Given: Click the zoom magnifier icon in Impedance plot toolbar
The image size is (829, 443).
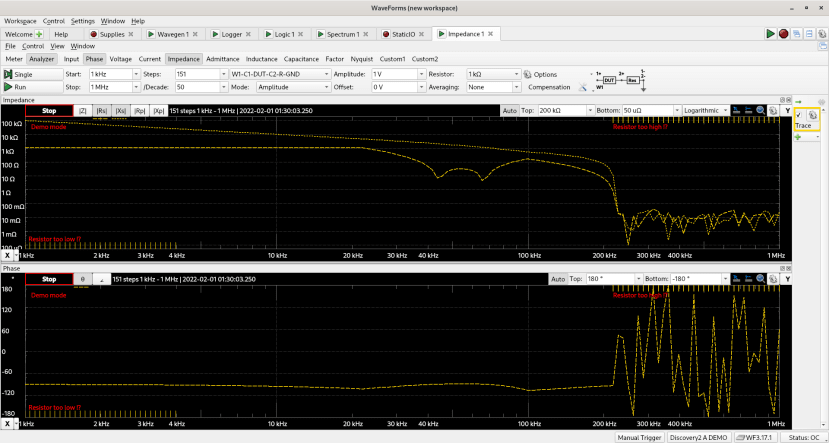Looking at the screenshot, I should [x=760, y=110].
